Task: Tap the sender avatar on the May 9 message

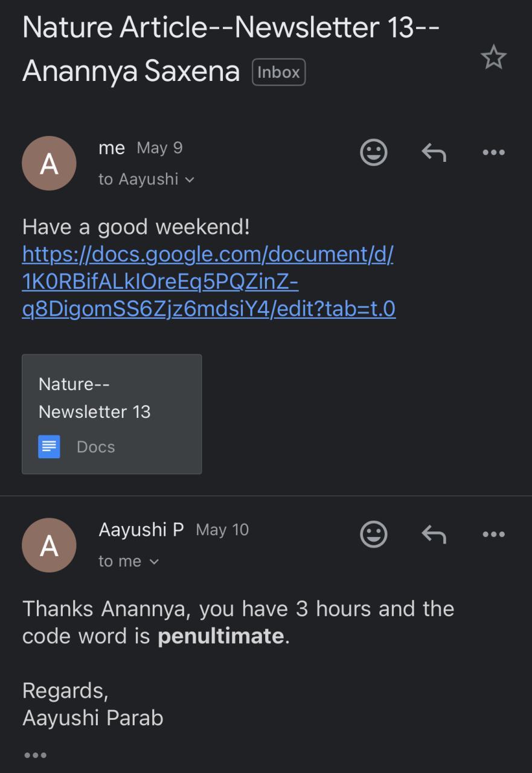Action: (x=49, y=164)
